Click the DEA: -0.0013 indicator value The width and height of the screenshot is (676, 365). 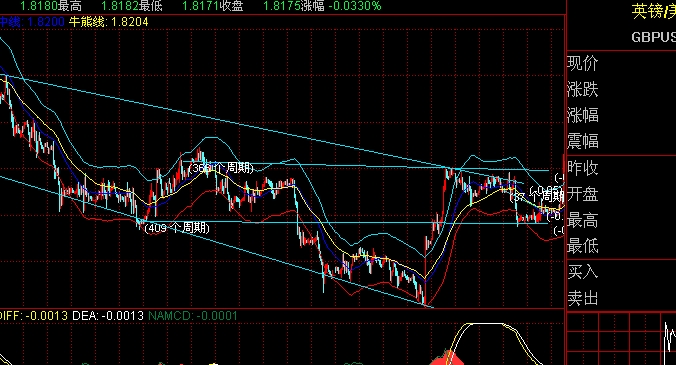coord(108,316)
